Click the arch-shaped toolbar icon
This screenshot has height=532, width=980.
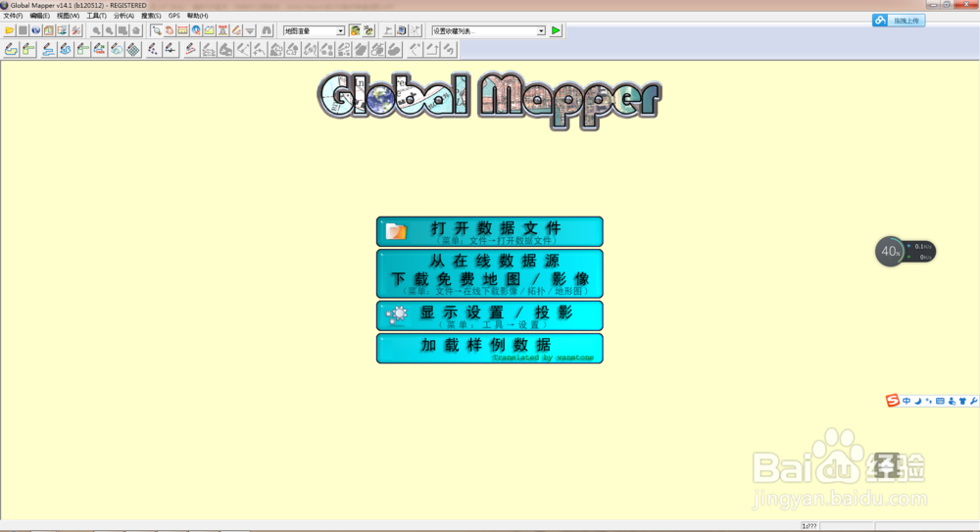(267, 30)
